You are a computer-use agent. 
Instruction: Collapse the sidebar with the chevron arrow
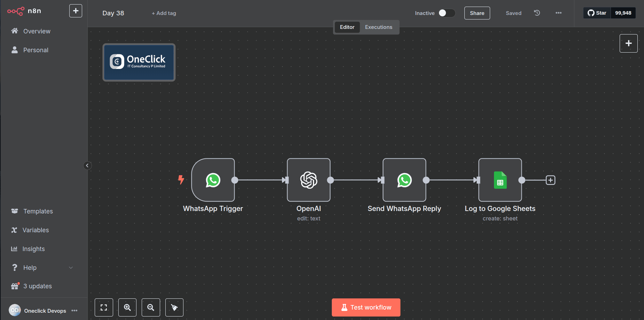click(87, 165)
